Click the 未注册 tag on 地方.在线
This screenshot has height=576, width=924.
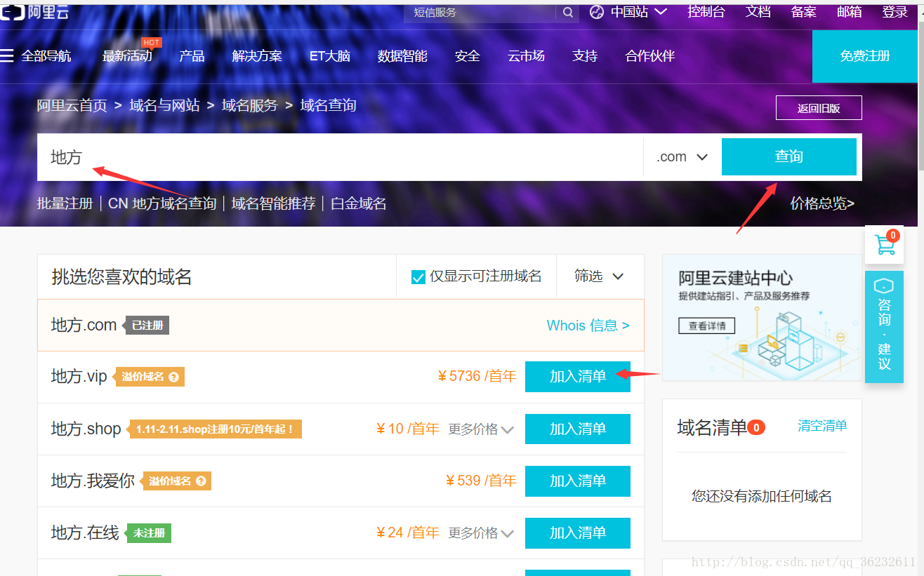[148, 533]
